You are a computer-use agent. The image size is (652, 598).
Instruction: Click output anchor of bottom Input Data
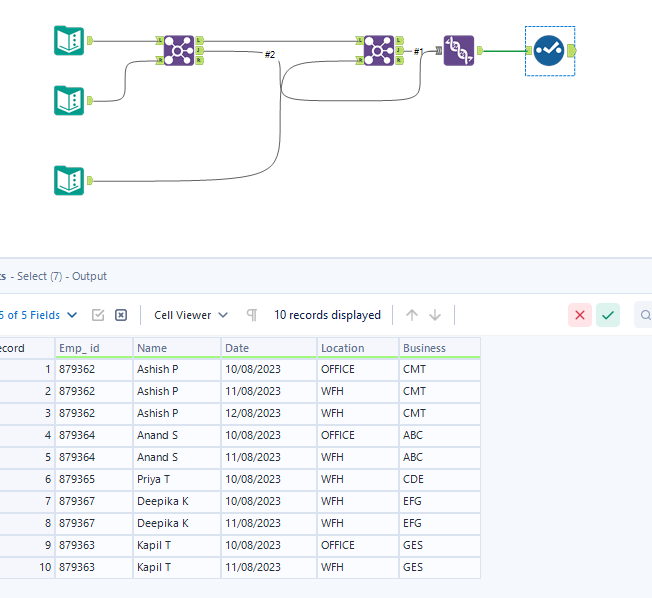tap(90, 180)
